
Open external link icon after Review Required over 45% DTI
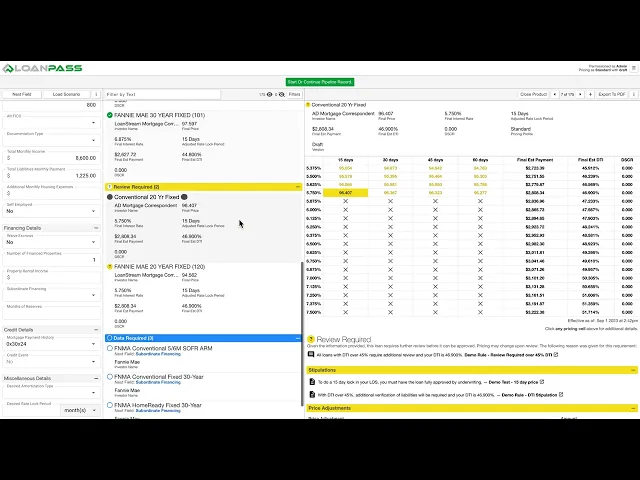[556, 355]
